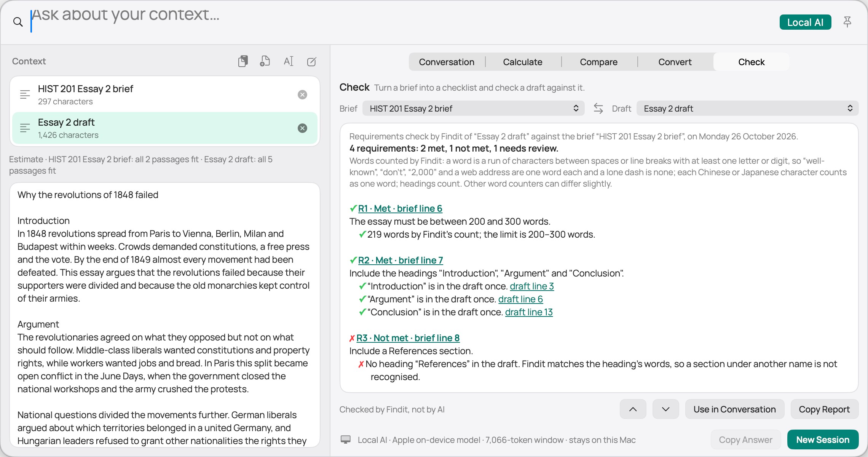The width and height of the screenshot is (868, 457).
Task: Click the computer icon beside Local AI status
Action: [346, 440]
